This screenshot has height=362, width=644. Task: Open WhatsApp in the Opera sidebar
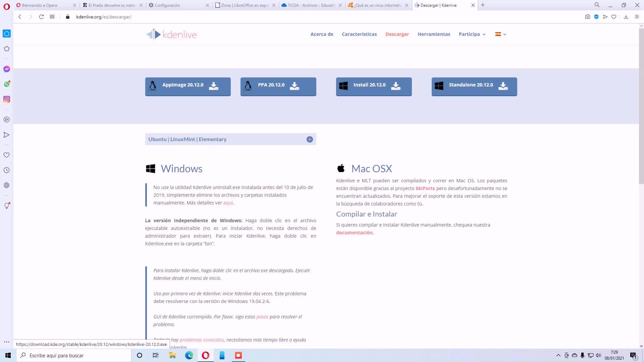pyautogui.click(x=7, y=84)
